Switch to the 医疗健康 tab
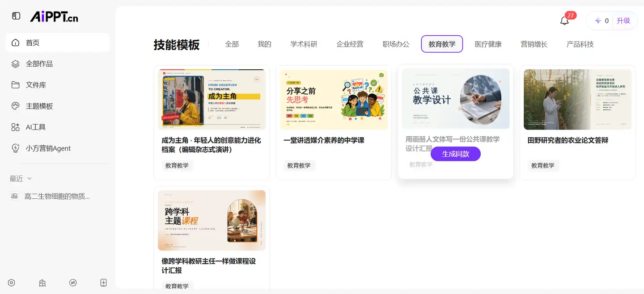644x294 pixels. (488, 44)
